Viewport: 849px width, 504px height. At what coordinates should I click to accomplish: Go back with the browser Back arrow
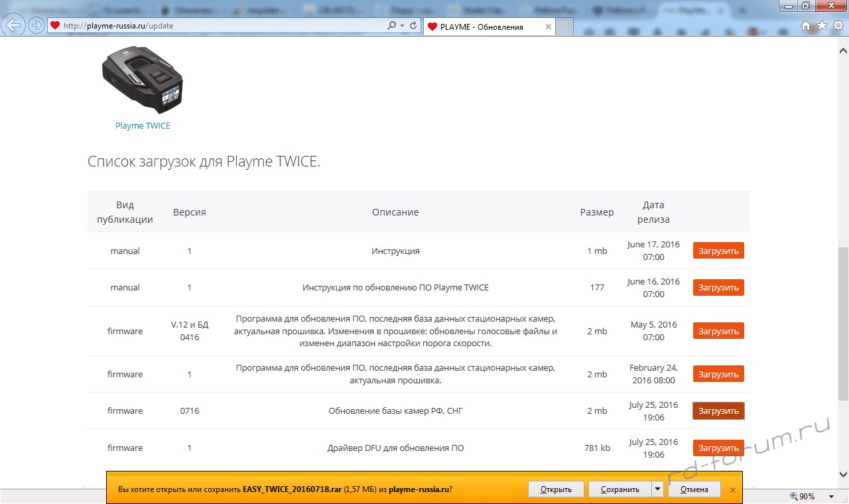[x=15, y=26]
